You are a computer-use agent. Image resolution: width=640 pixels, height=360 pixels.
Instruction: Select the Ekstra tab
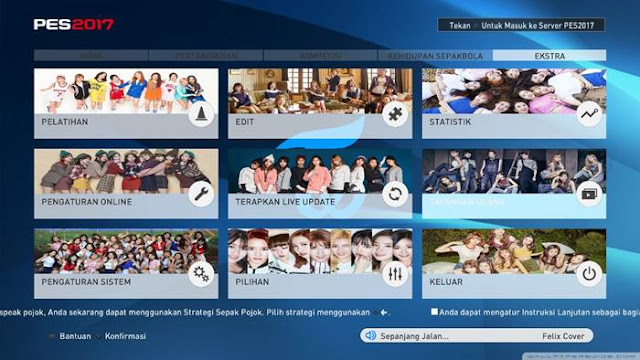pos(549,56)
